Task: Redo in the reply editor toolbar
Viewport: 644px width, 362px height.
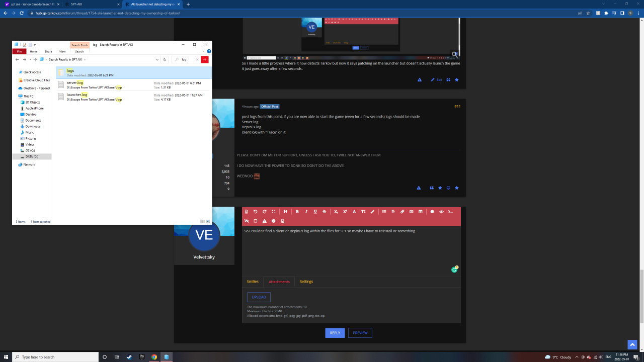Action: point(264,212)
